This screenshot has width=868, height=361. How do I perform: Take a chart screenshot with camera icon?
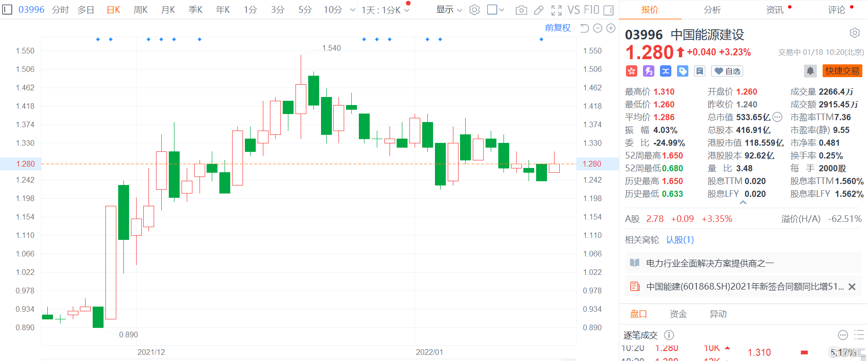click(x=521, y=10)
